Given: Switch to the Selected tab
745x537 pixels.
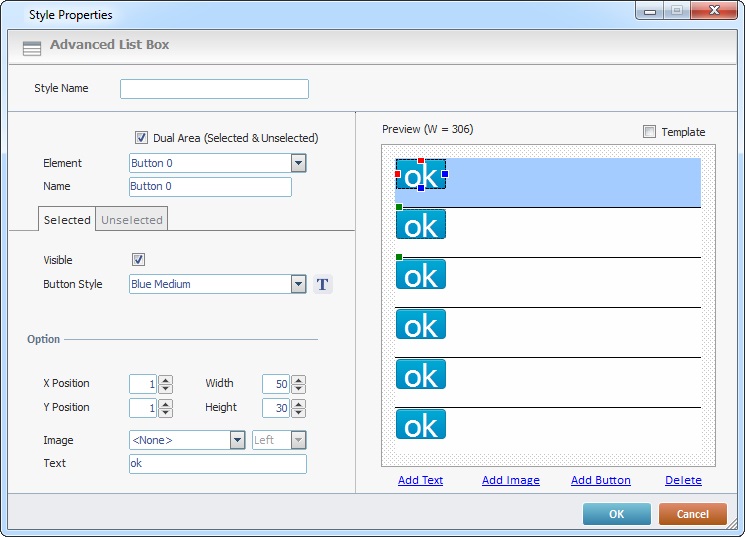Looking at the screenshot, I should tap(67, 220).
